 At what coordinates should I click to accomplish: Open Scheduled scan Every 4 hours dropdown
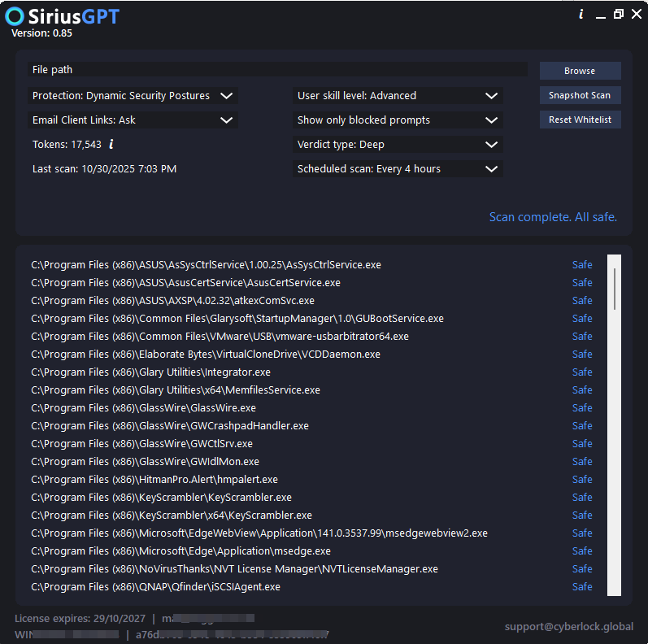tap(398, 168)
